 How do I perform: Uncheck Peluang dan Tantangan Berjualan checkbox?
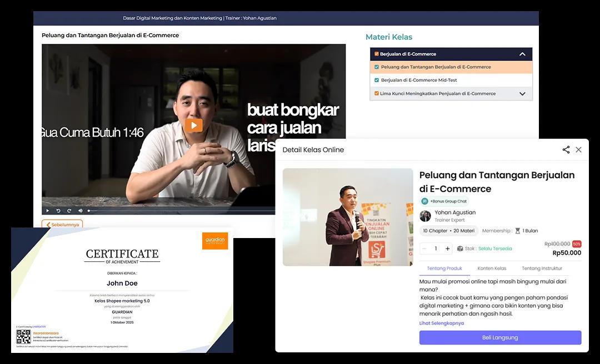(376, 67)
